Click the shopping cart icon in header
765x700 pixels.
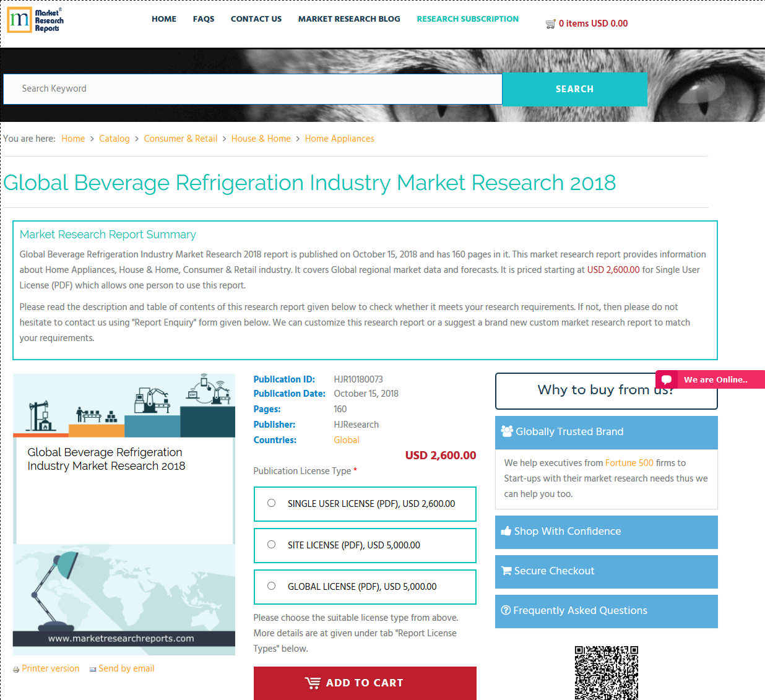[x=550, y=24]
